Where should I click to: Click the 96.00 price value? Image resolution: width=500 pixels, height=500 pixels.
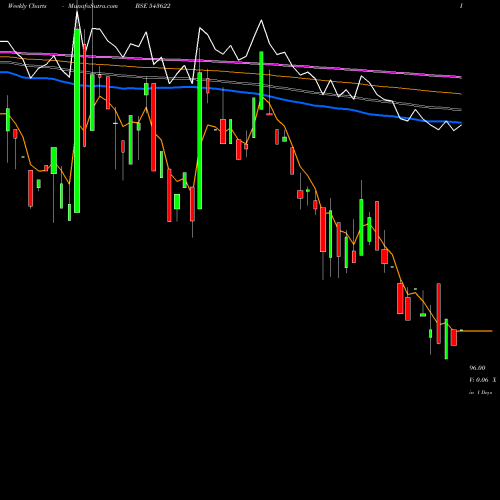pos(477,368)
